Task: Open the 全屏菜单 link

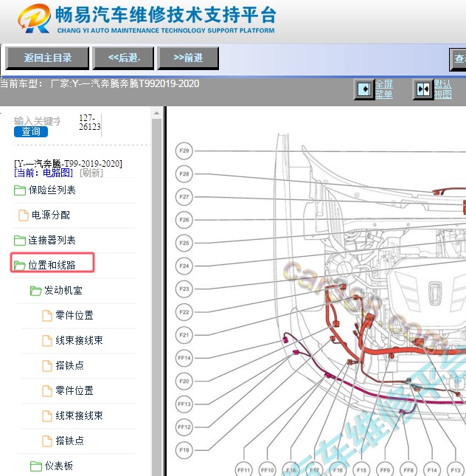Action: (x=383, y=89)
